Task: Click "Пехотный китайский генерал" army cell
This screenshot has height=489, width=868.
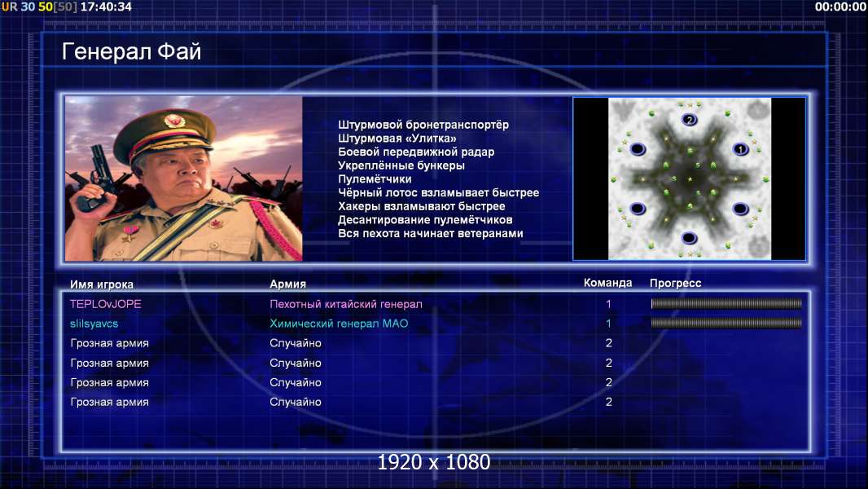Action: [346, 304]
